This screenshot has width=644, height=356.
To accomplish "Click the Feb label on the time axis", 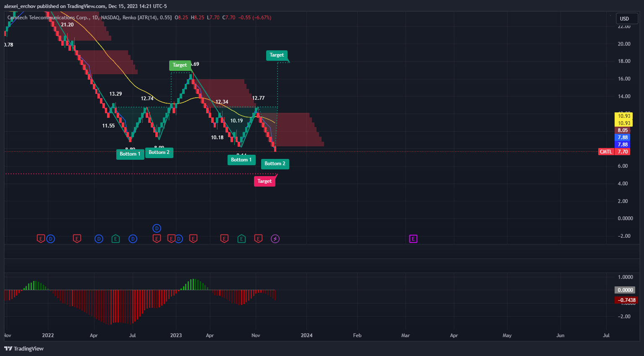I will [357, 335].
